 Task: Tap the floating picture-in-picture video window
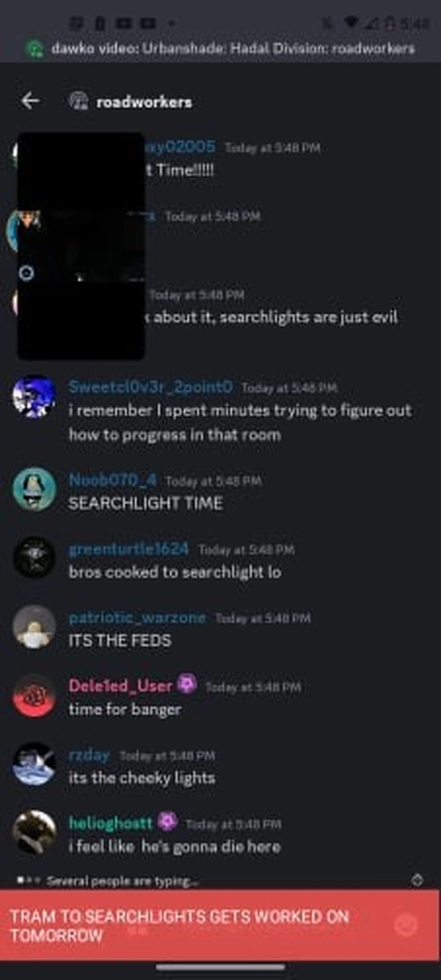[x=81, y=245]
